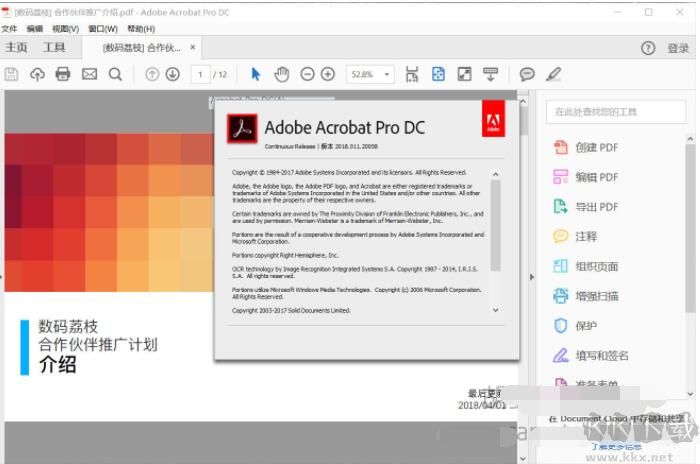Viewport: 700px width, 464px height.
Task: Click the 了解更多信息 link
Action: (x=616, y=447)
